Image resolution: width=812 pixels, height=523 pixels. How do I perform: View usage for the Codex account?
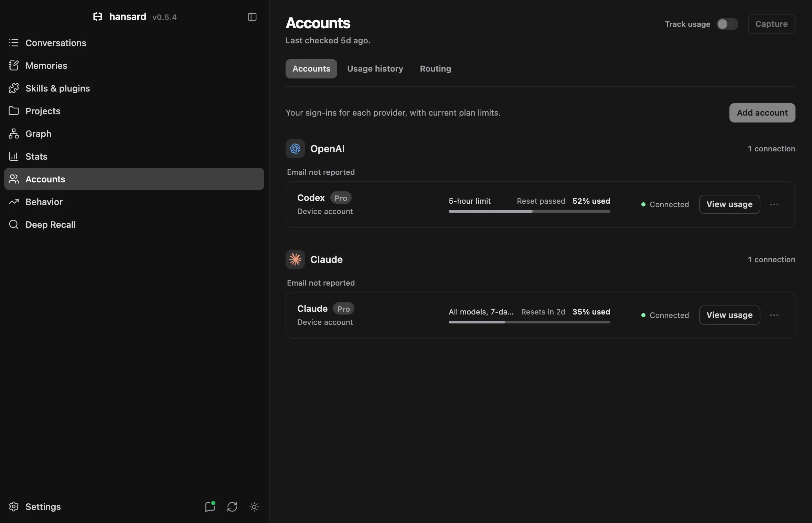pyautogui.click(x=729, y=204)
